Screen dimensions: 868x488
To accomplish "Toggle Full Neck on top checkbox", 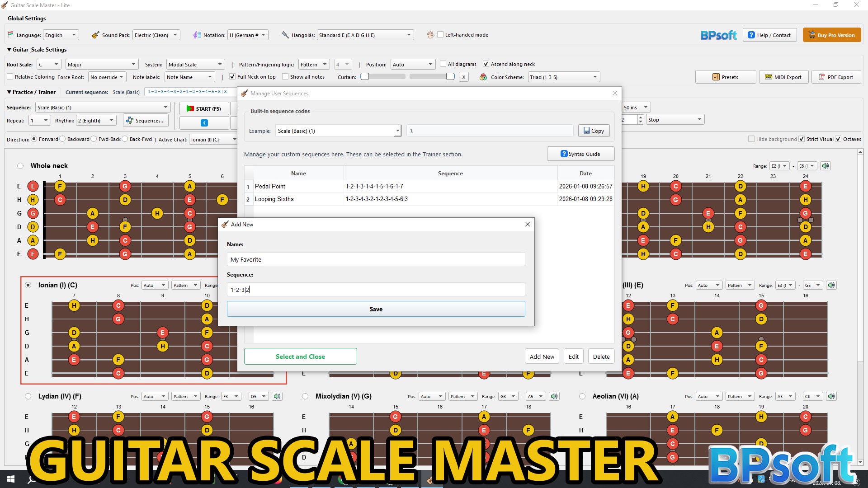I will pyautogui.click(x=232, y=77).
